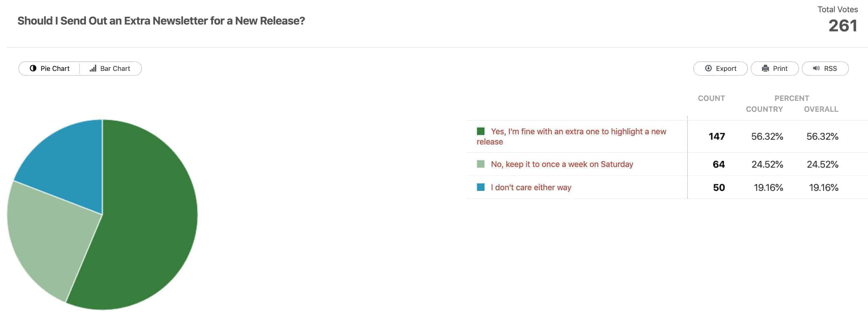Open 'No, keep it to once a week' link

[x=562, y=164]
